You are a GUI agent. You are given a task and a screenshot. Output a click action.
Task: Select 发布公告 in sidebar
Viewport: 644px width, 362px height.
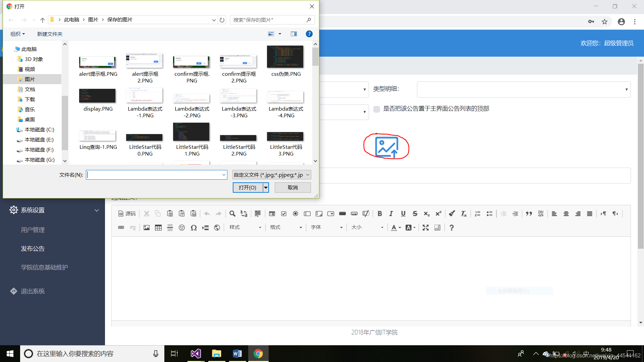click(x=33, y=249)
